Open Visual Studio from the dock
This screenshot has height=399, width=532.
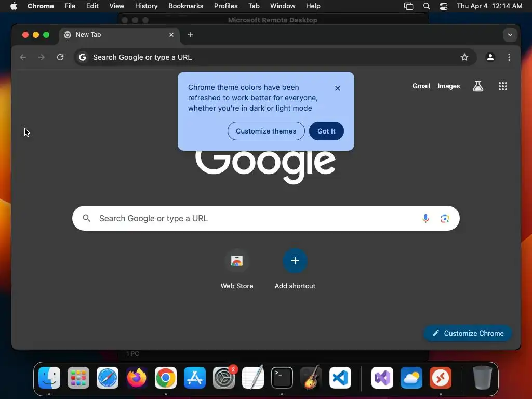(382, 378)
